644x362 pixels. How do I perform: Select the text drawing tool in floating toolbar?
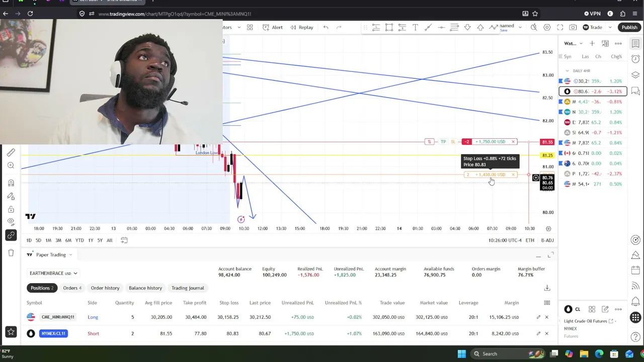[415, 27]
